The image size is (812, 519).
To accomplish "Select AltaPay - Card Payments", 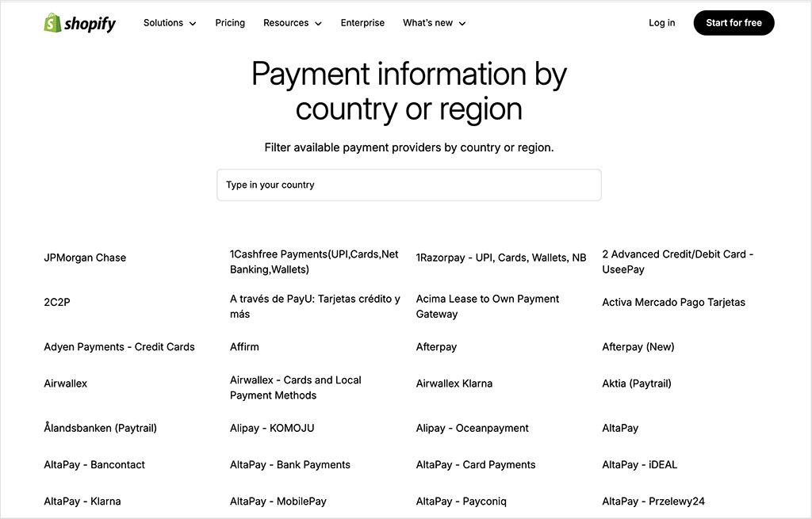I will pyautogui.click(x=476, y=464).
